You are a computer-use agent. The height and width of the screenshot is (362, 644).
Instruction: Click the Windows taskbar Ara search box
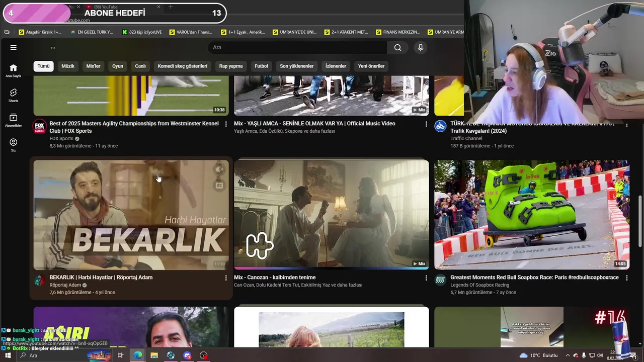tap(65, 355)
